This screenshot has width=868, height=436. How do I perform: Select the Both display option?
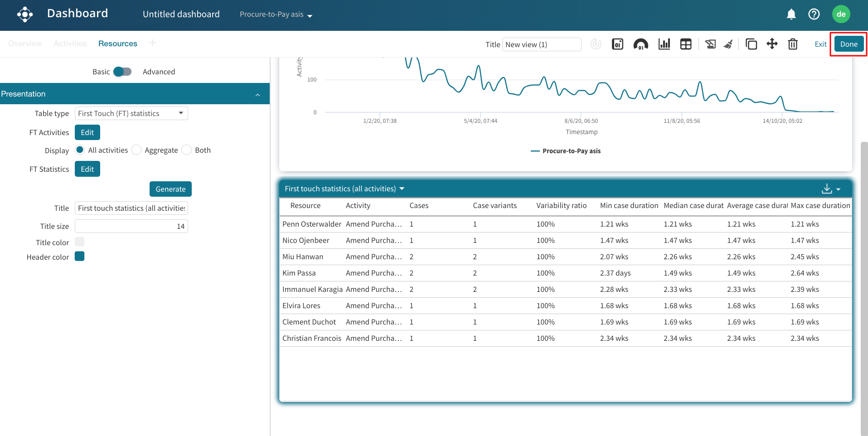point(187,150)
